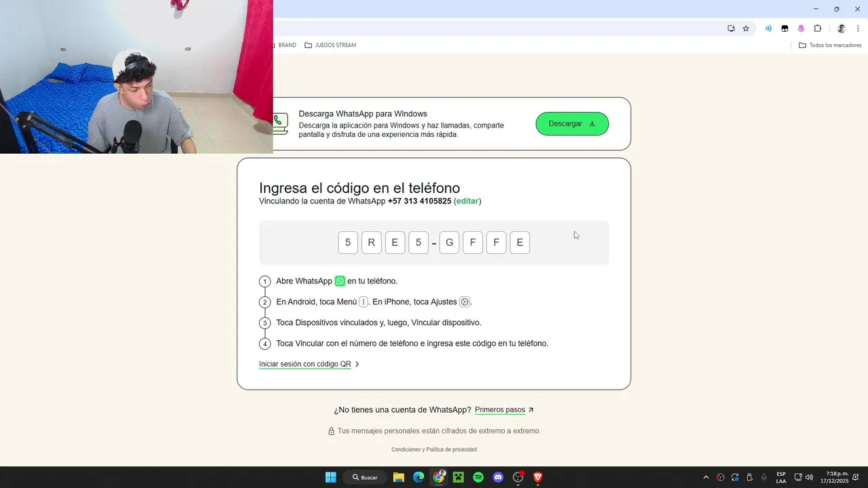Minimize the Chrome window
The image size is (868, 488).
pyautogui.click(x=815, y=9)
